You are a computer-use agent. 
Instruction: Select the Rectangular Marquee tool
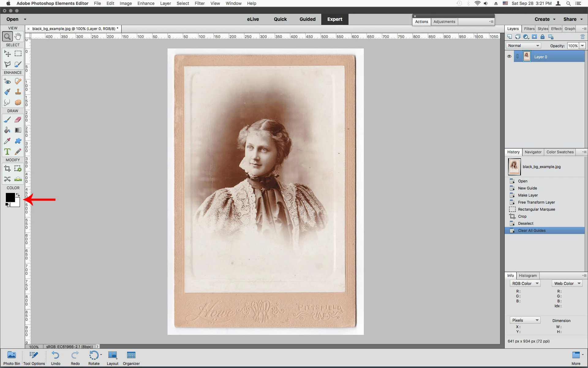(x=18, y=54)
